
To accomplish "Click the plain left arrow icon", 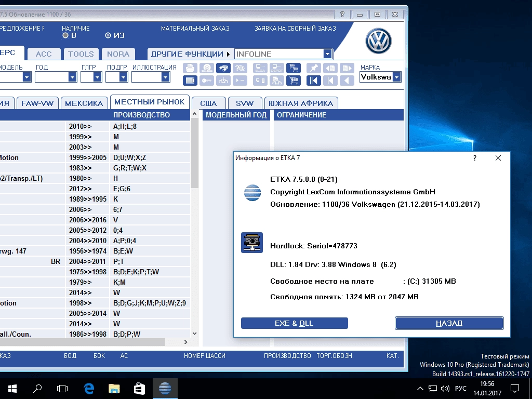I will click(347, 81).
